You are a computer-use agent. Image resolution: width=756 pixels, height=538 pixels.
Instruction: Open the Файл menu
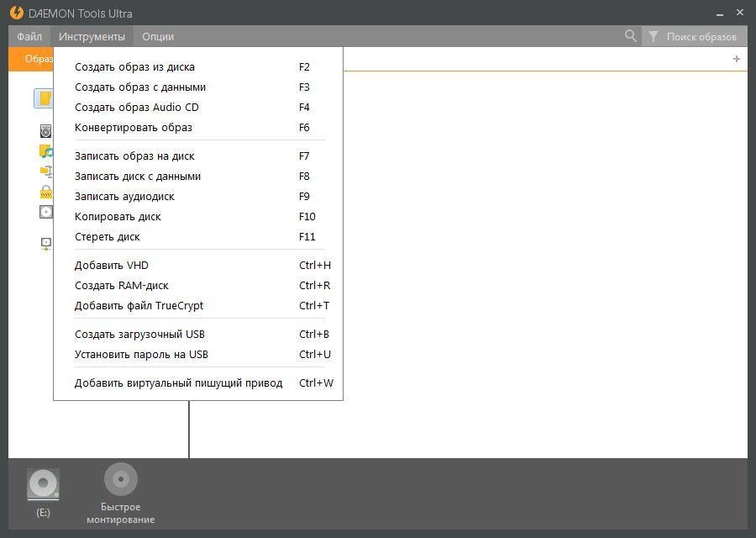[x=29, y=36]
